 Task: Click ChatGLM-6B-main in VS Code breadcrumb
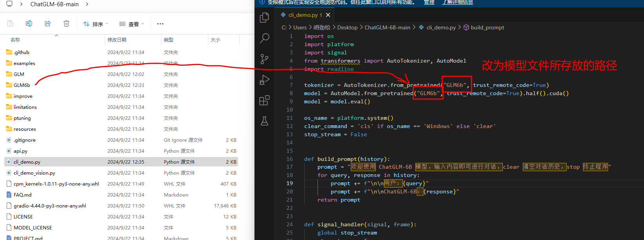tap(387, 27)
